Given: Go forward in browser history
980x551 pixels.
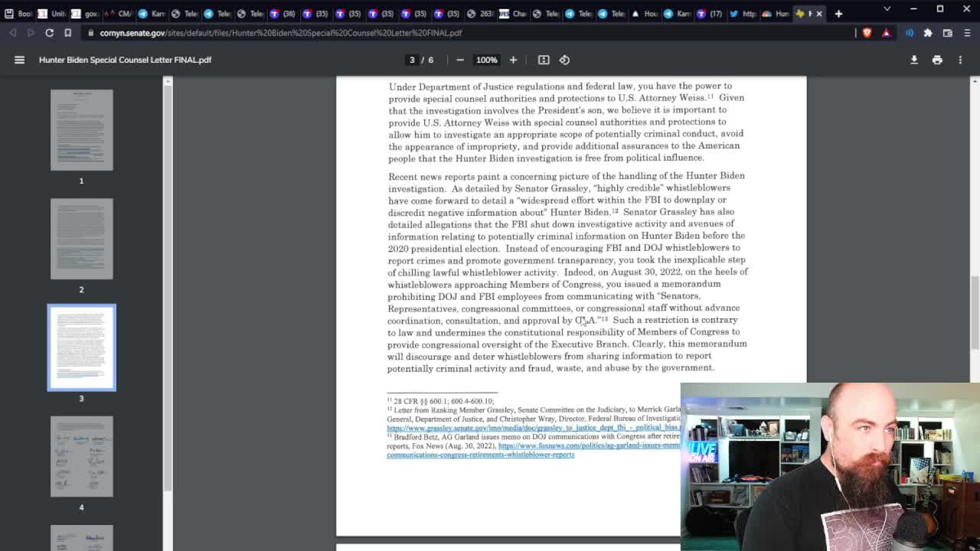Looking at the screenshot, I should (31, 33).
